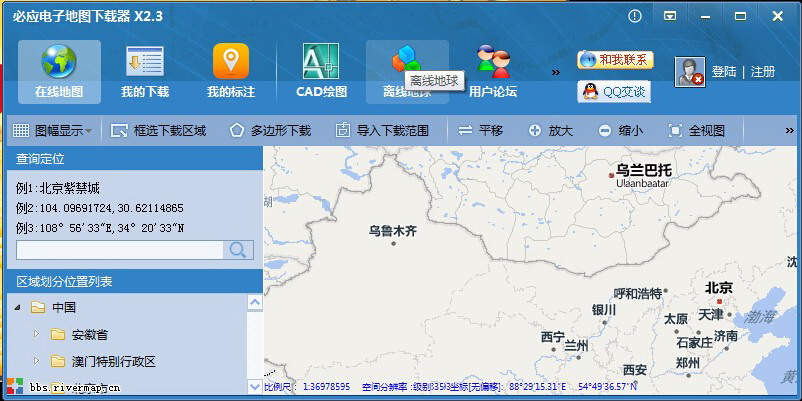Click the coordinate readout 88°29'15.31"E

click(x=537, y=387)
